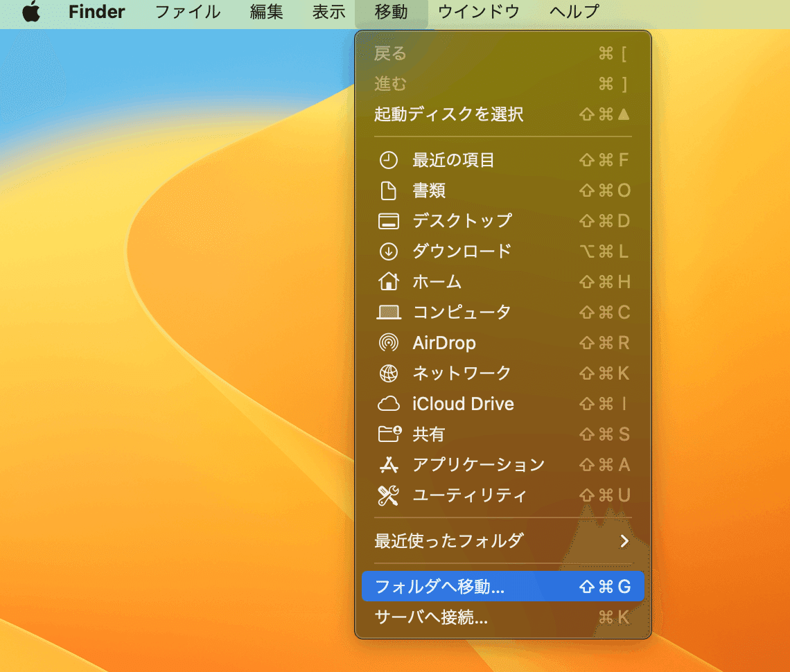Click the desktop icon beside デスクトップ
The width and height of the screenshot is (790, 672).
click(389, 221)
